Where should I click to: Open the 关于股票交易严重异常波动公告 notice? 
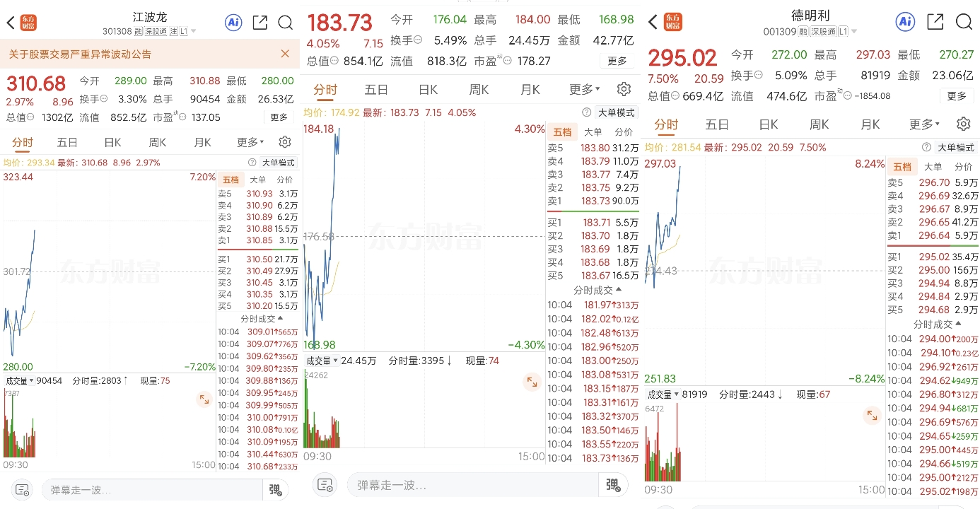point(80,54)
